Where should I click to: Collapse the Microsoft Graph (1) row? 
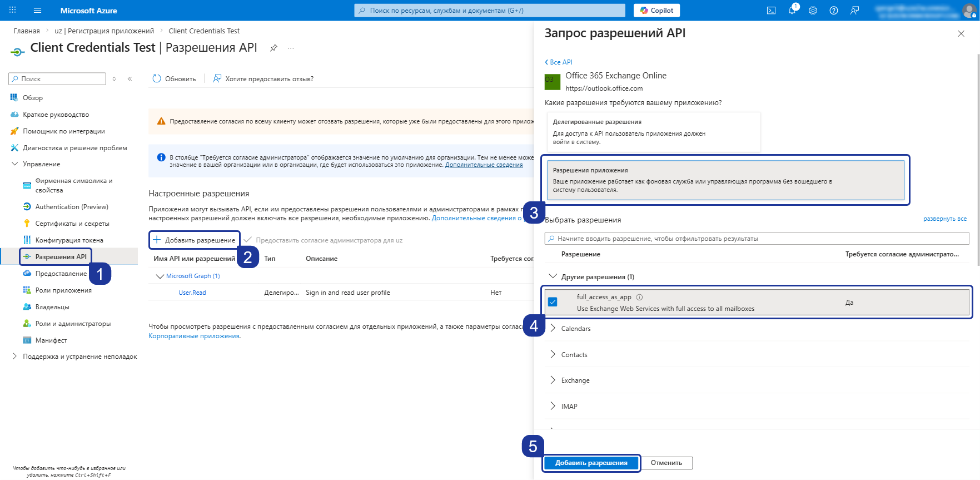(x=160, y=276)
